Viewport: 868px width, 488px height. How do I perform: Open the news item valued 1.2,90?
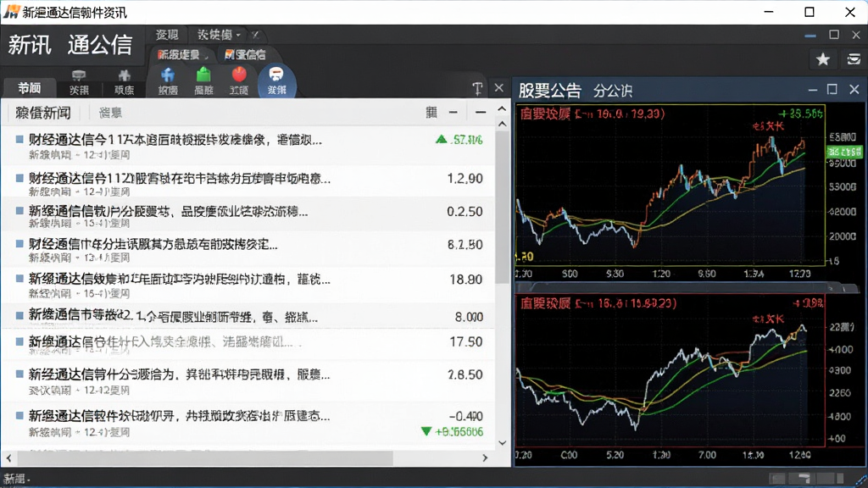248,183
